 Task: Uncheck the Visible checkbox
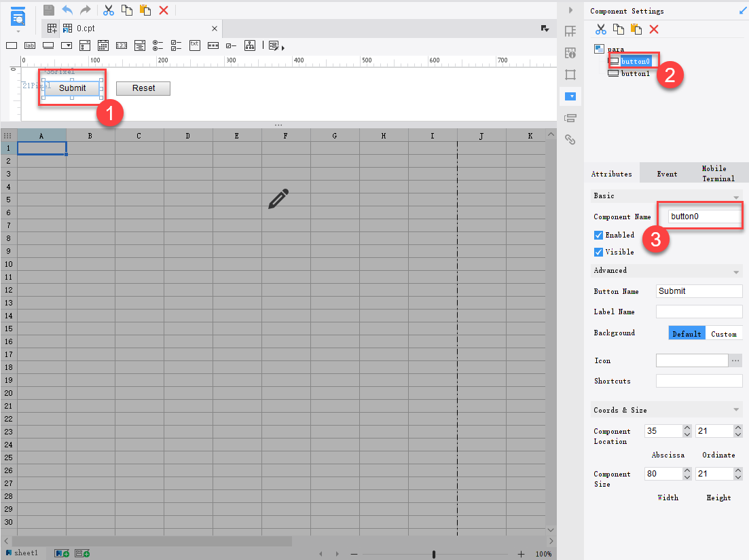tap(599, 252)
